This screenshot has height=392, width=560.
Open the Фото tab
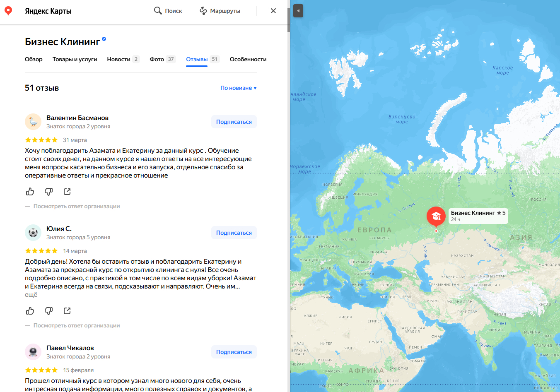click(163, 59)
